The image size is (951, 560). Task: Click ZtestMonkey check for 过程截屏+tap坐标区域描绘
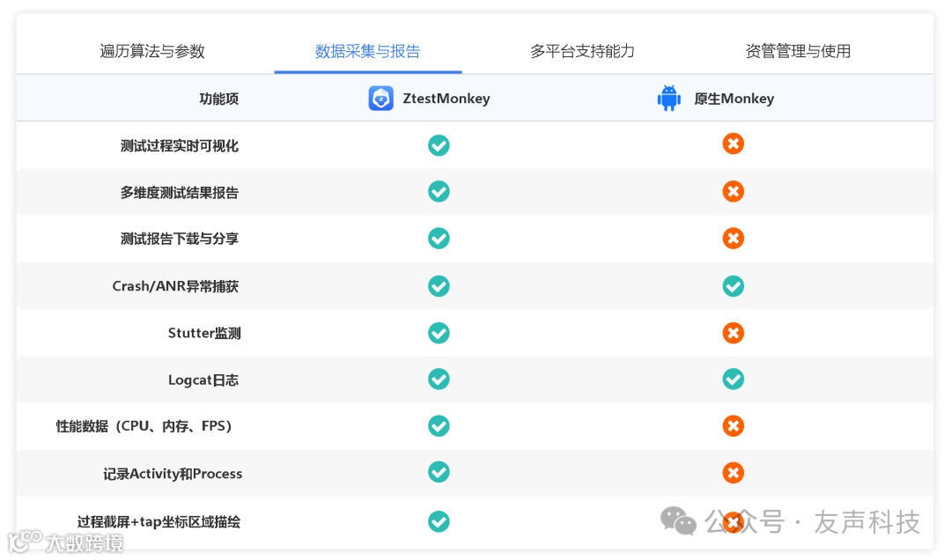439,521
